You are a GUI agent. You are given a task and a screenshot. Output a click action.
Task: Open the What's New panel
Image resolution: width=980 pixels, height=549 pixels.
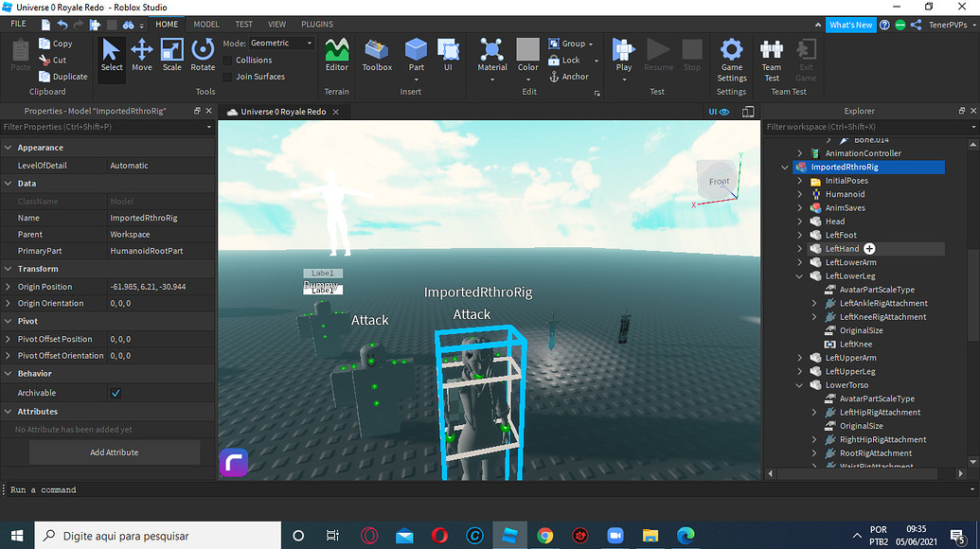tap(849, 25)
